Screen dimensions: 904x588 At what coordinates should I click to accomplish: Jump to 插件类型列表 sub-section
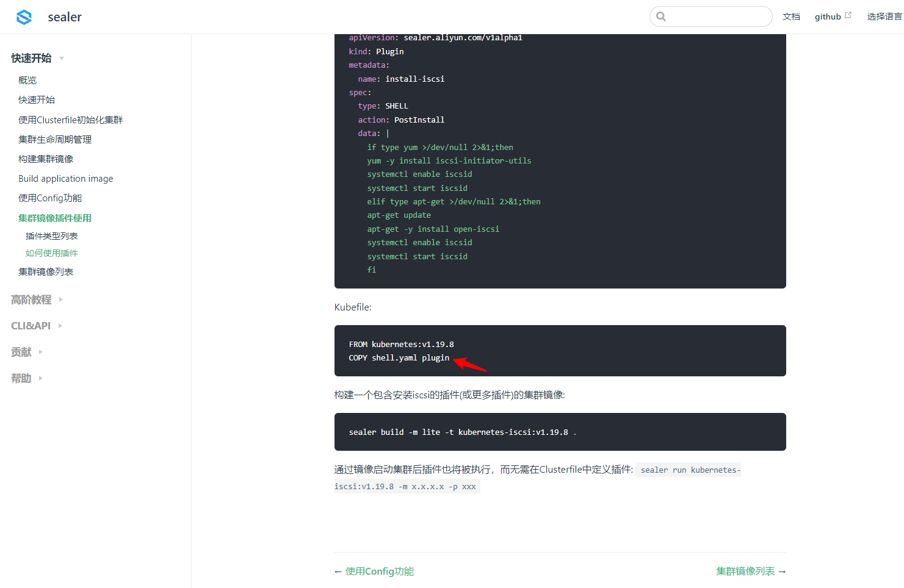click(x=52, y=236)
